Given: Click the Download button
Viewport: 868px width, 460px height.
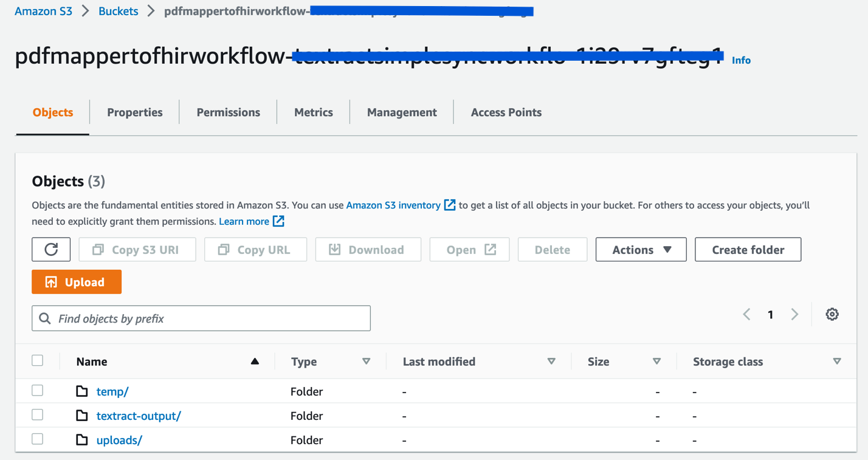Looking at the screenshot, I should tap(368, 249).
